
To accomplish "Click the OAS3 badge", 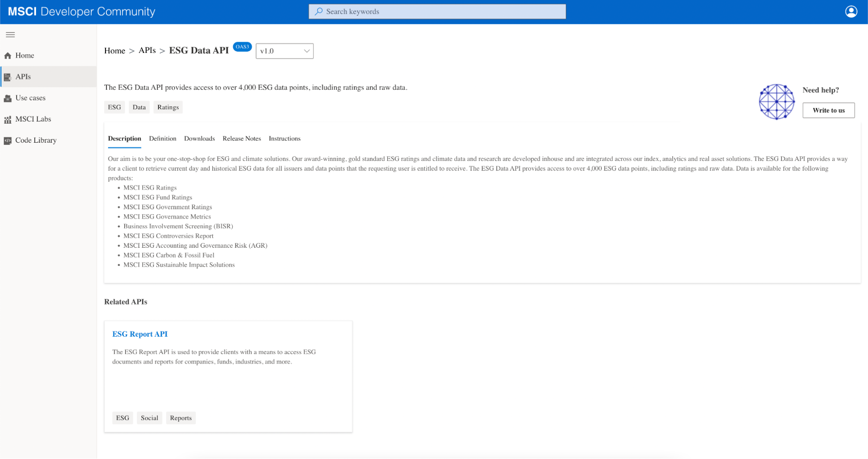I will (242, 47).
